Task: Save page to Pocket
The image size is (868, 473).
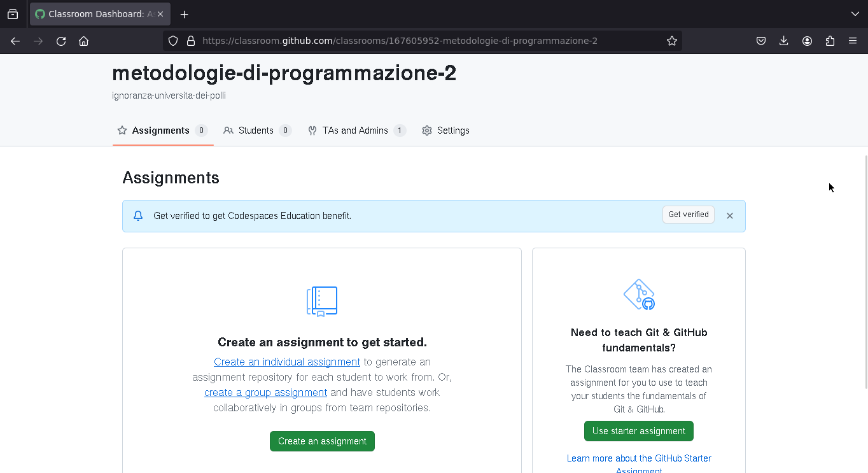Action: [x=761, y=41]
